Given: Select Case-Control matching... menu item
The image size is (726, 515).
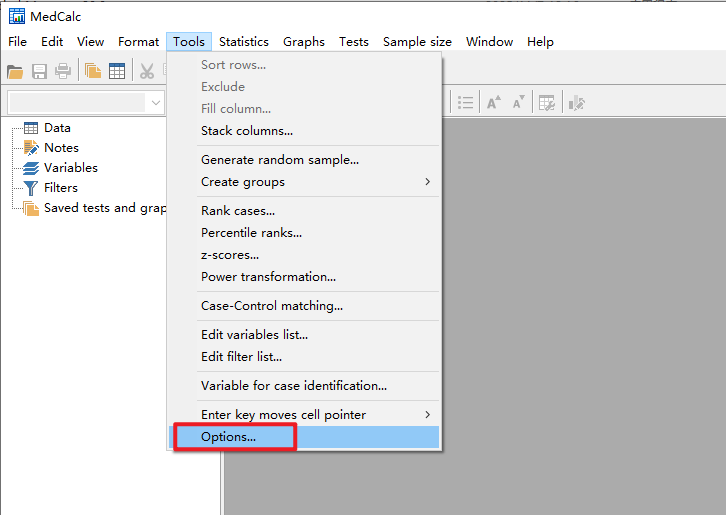Looking at the screenshot, I should tap(272, 306).
